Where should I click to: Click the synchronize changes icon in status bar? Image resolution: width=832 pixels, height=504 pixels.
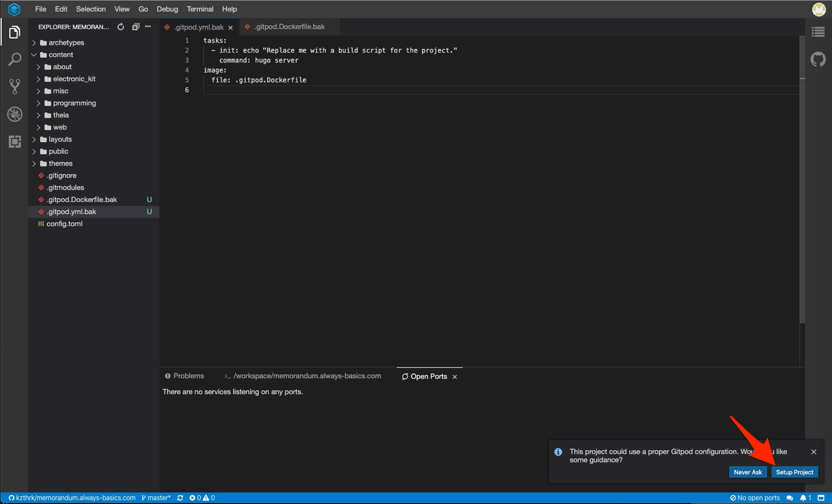[180, 498]
